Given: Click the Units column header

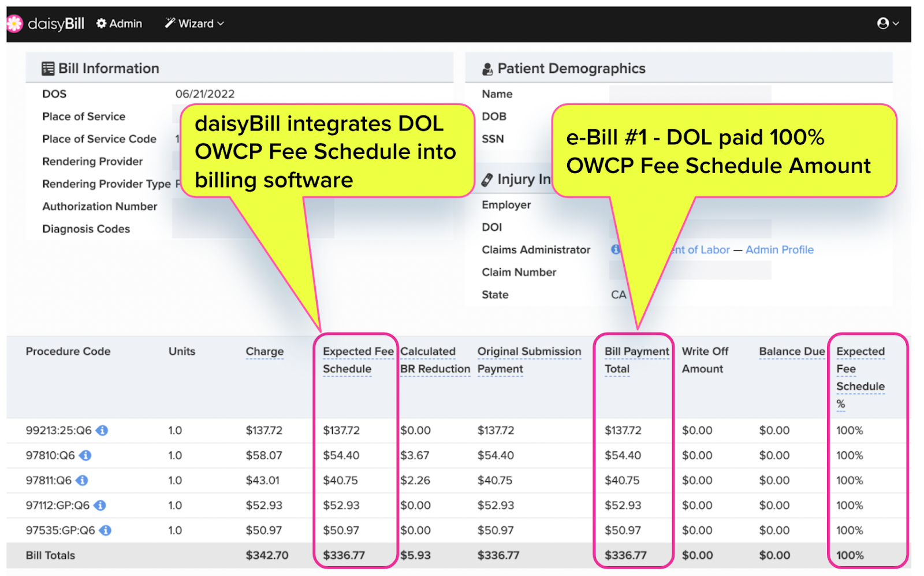Looking at the screenshot, I should point(182,351).
